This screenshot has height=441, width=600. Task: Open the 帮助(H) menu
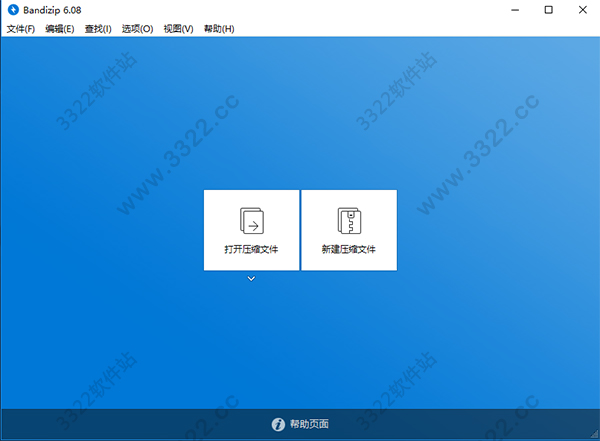click(219, 29)
